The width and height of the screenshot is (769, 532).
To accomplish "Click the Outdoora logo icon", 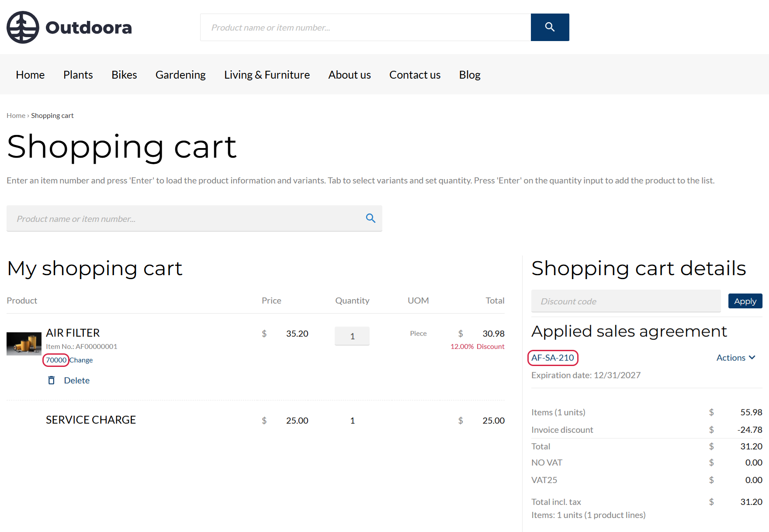I will (x=23, y=28).
